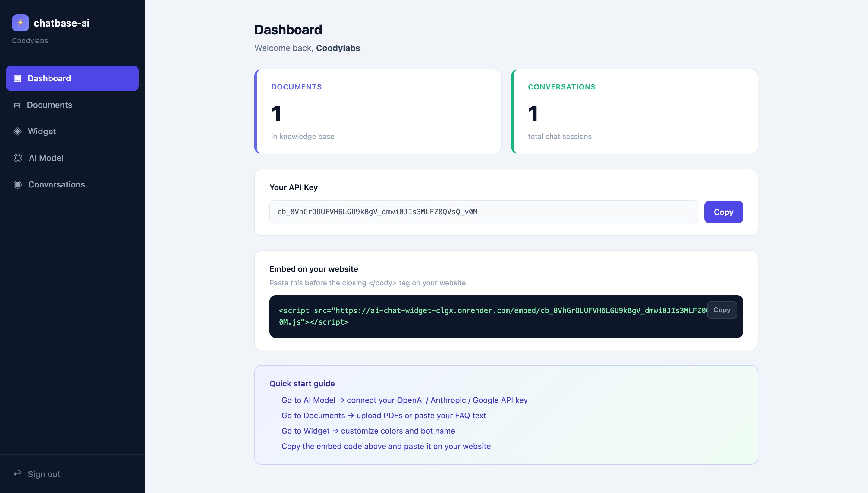Click 'Embed on your website' heading
The image size is (868, 493).
[x=314, y=269]
